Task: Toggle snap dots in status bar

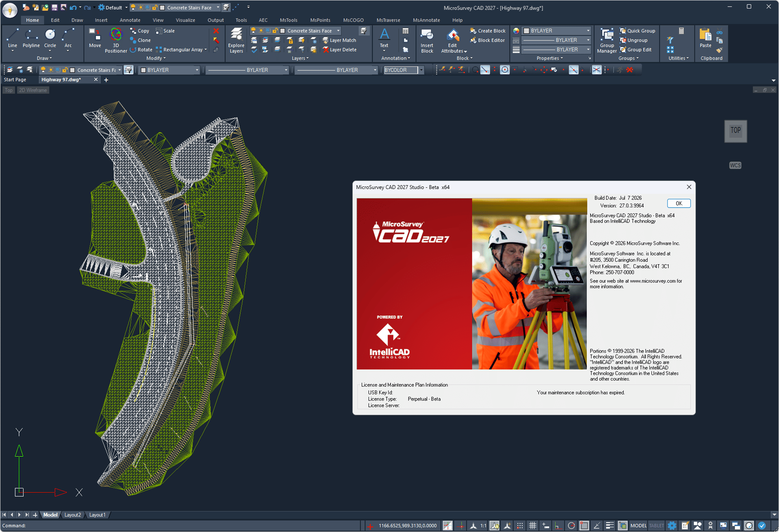Action: coord(520,525)
